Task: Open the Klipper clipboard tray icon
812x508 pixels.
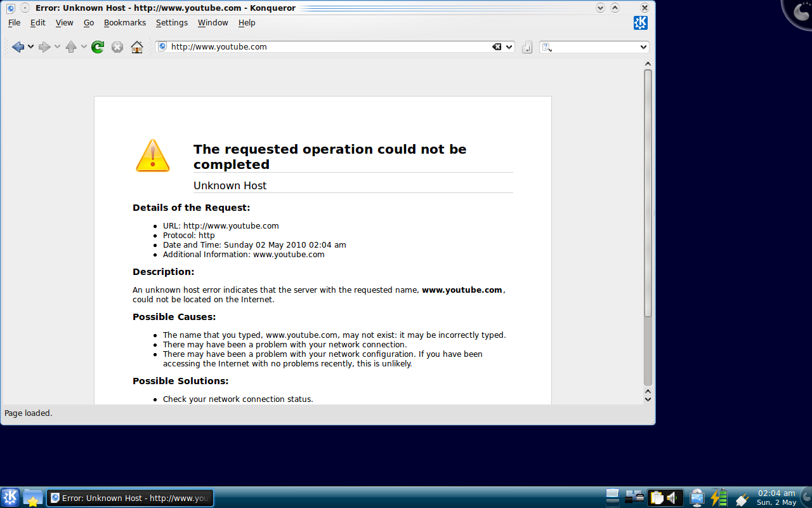Action: [657, 498]
